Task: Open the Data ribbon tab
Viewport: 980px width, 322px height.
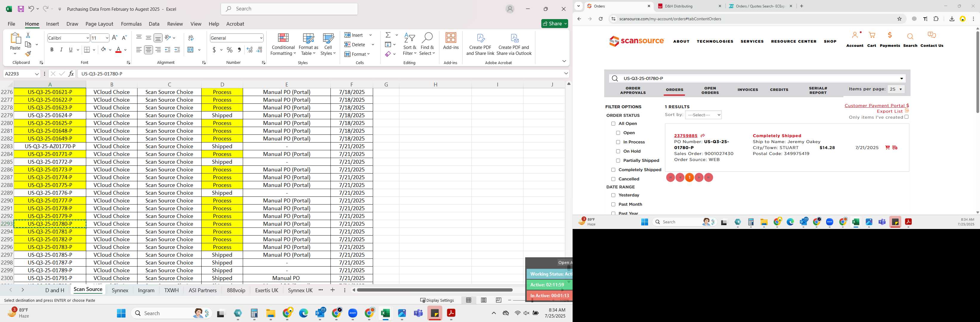Action: pos(154,24)
